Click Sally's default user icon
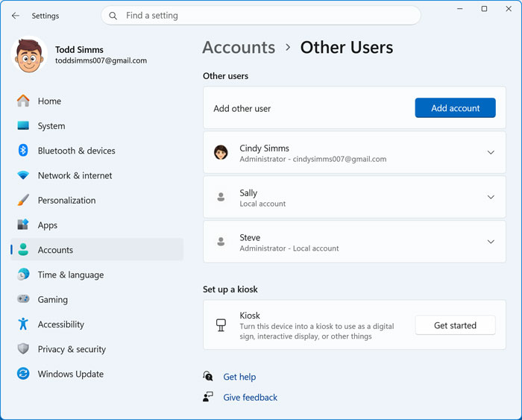522x420 pixels. click(x=221, y=197)
